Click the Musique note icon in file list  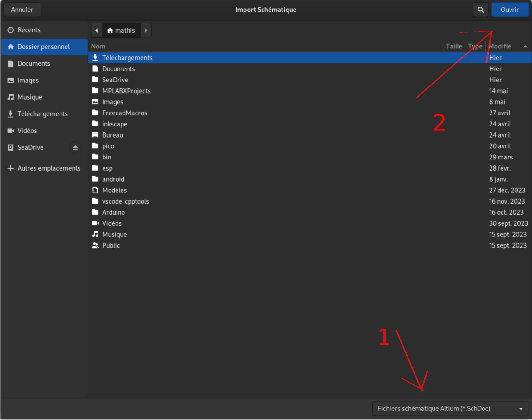[95, 234]
